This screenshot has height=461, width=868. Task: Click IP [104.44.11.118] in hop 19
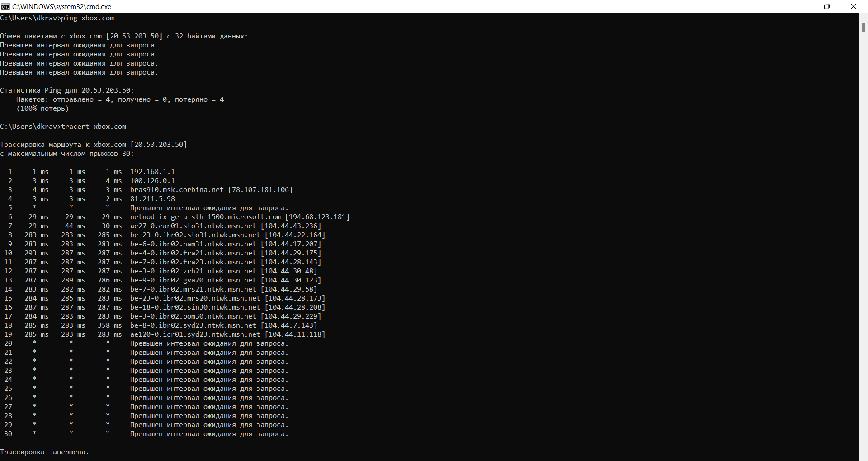295,334
